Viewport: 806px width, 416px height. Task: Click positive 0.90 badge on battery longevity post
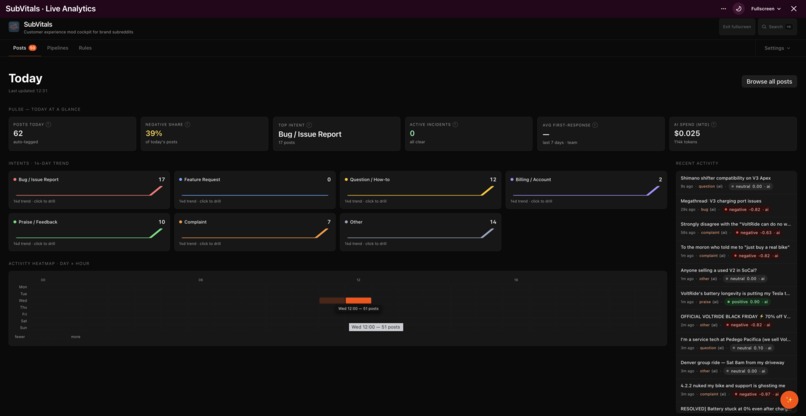748,302
